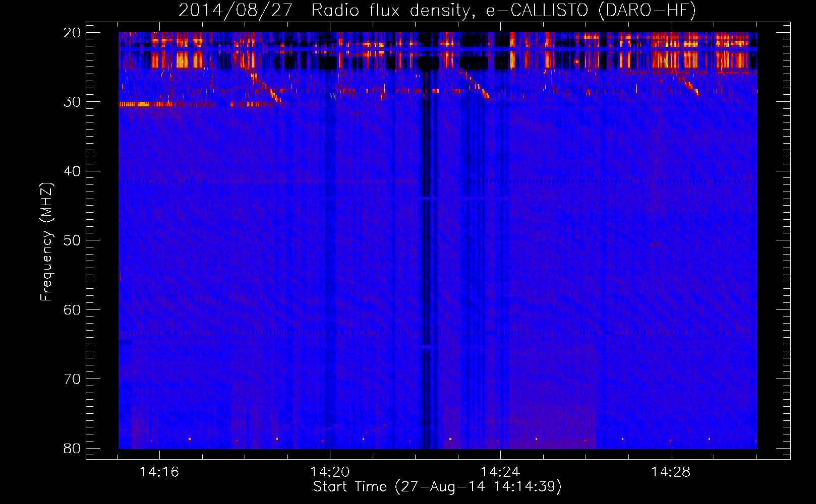
Task: Click the 30 frequency tick label
Action: click(x=72, y=102)
